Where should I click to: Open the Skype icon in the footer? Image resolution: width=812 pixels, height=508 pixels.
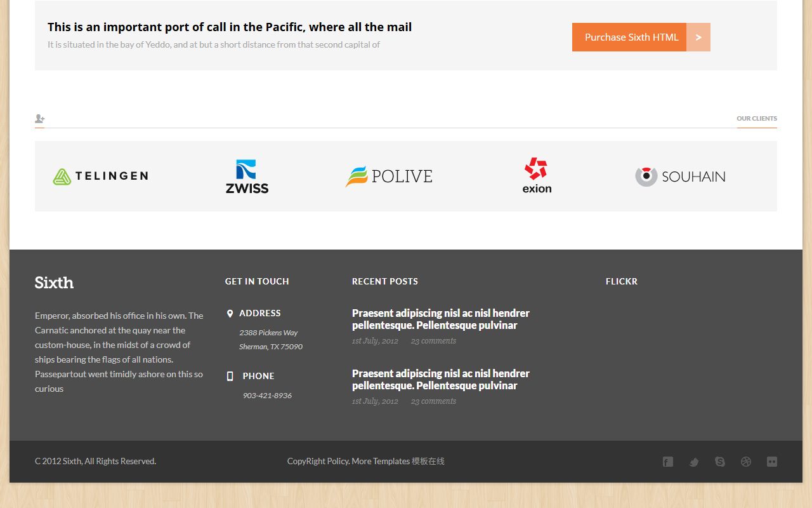pos(720,462)
